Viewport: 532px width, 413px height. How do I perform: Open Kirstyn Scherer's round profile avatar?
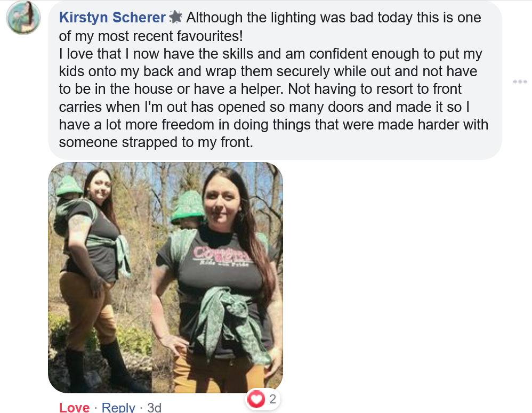(23, 18)
